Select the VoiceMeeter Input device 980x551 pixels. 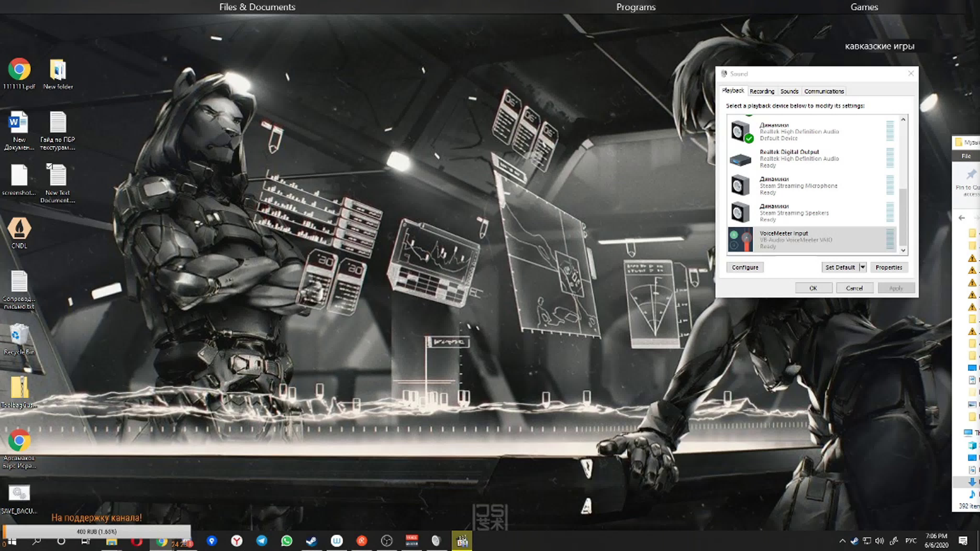pos(812,240)
